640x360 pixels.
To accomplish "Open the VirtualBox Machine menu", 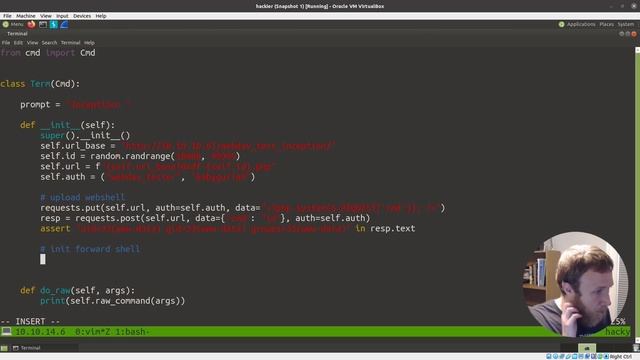I will click(26, 16).
